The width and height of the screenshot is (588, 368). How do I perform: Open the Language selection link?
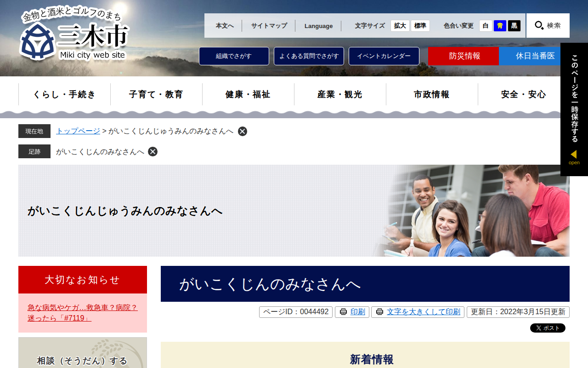point(318,26)
